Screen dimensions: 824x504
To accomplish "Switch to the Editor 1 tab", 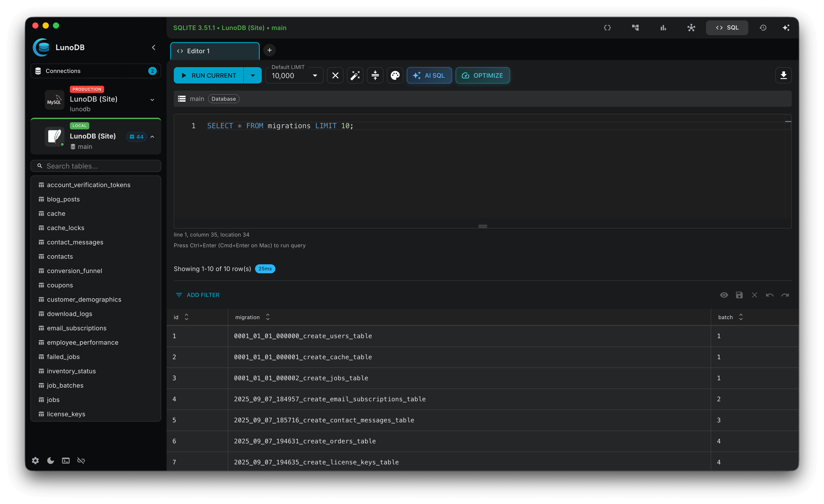I will tap(214, 51).
